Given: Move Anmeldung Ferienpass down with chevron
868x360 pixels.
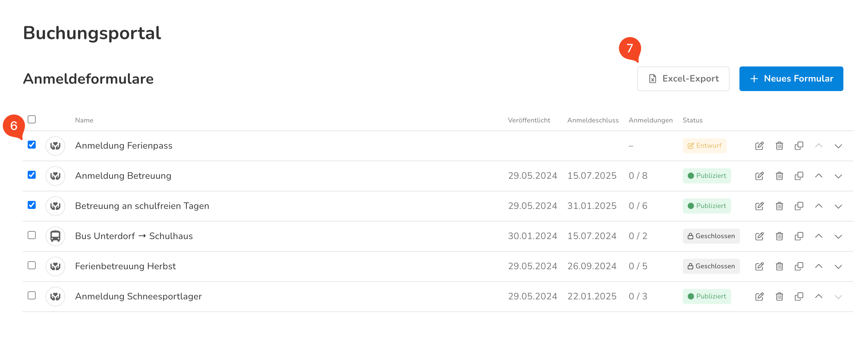Looking at the screenshot, I should coord(838,146).
